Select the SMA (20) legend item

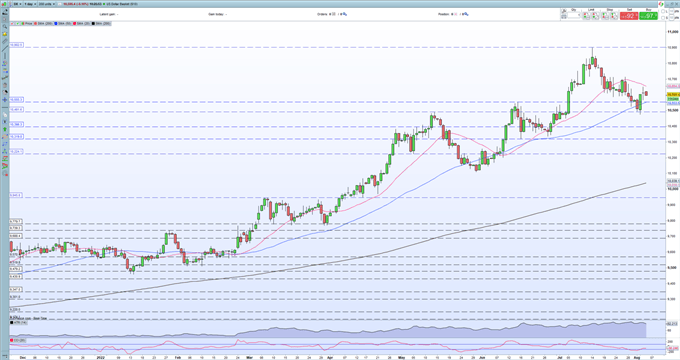point(81,23)
